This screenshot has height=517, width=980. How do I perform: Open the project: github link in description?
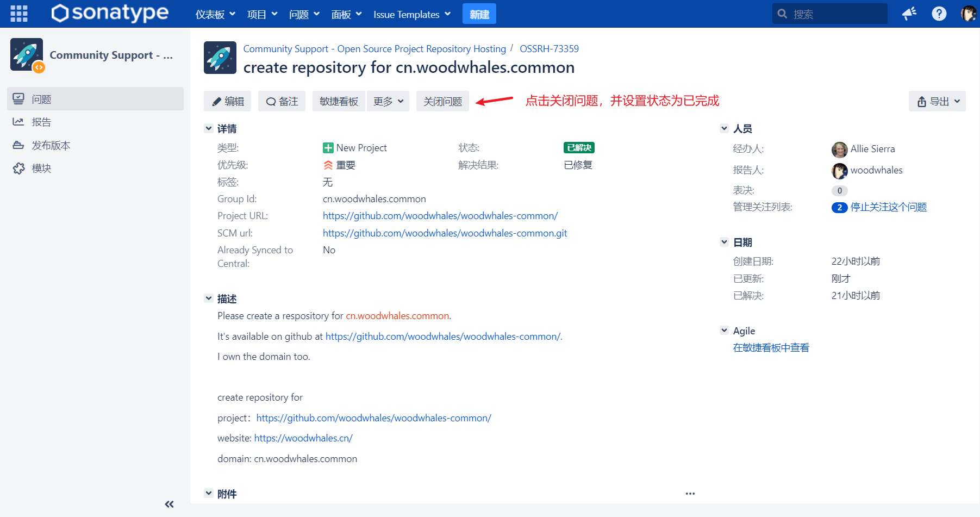(x=374, y=418)
